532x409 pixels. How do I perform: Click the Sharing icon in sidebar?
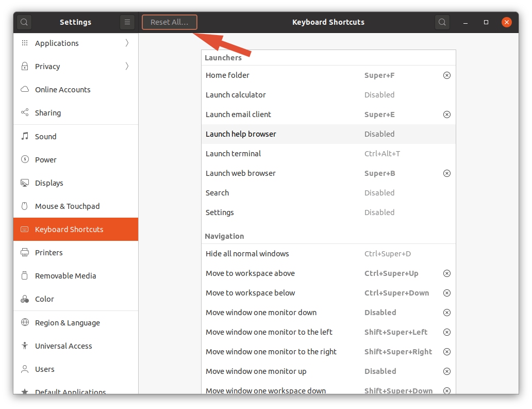click(24, 112)
